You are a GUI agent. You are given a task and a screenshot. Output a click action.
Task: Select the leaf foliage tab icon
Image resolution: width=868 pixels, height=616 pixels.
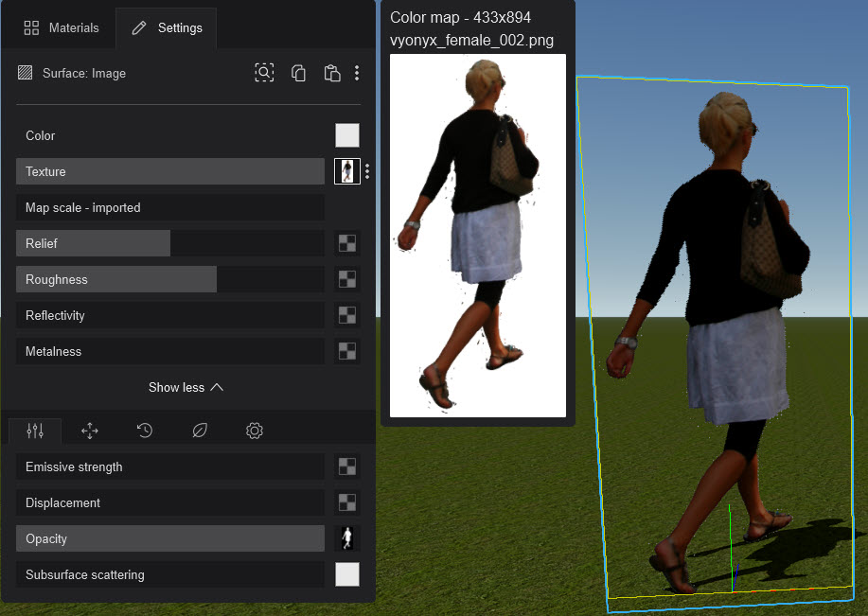(200, 431)
